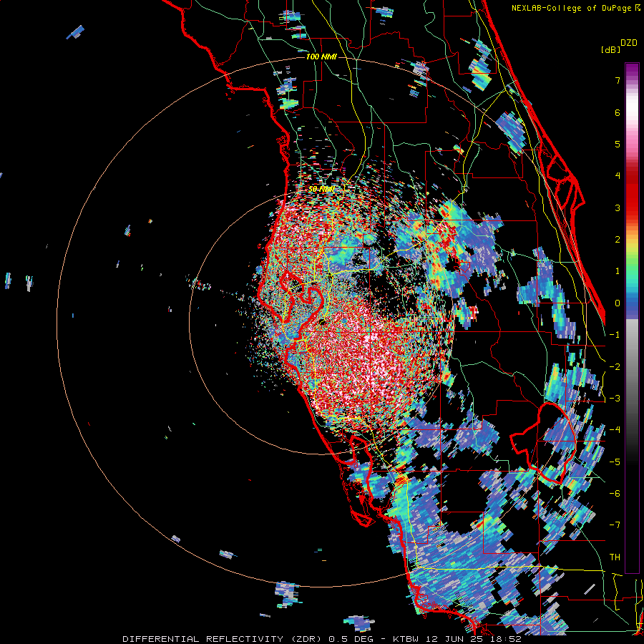Click the KTBW station identifier
The width and height of the screenshot is (644, 644).
pyautogui.click(x=406, y=639)
